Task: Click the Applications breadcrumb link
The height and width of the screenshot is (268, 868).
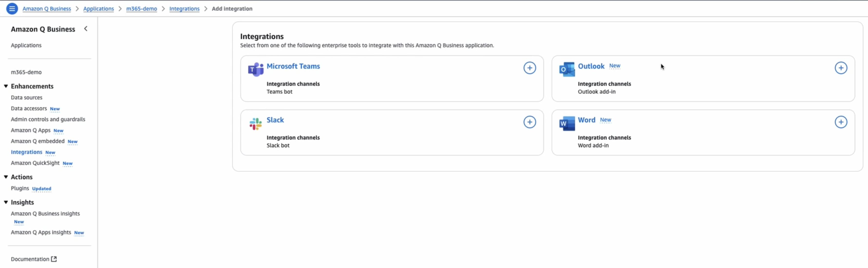Action: [x=98, y=9]
